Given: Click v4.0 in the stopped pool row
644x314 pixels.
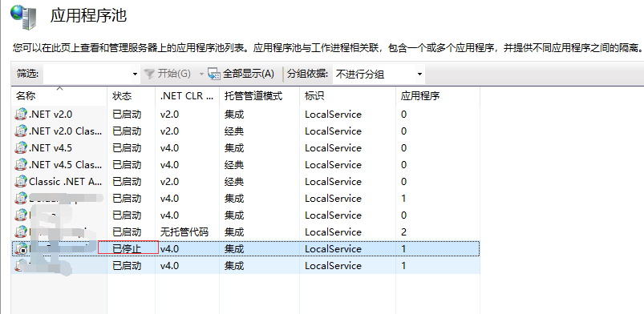Looking at the screenshot, I should point(170,249).
